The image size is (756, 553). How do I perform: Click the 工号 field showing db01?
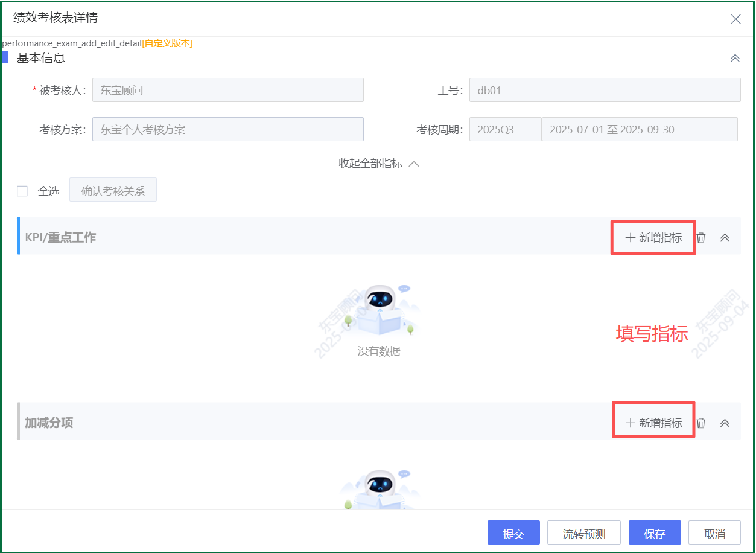point(605,91)
